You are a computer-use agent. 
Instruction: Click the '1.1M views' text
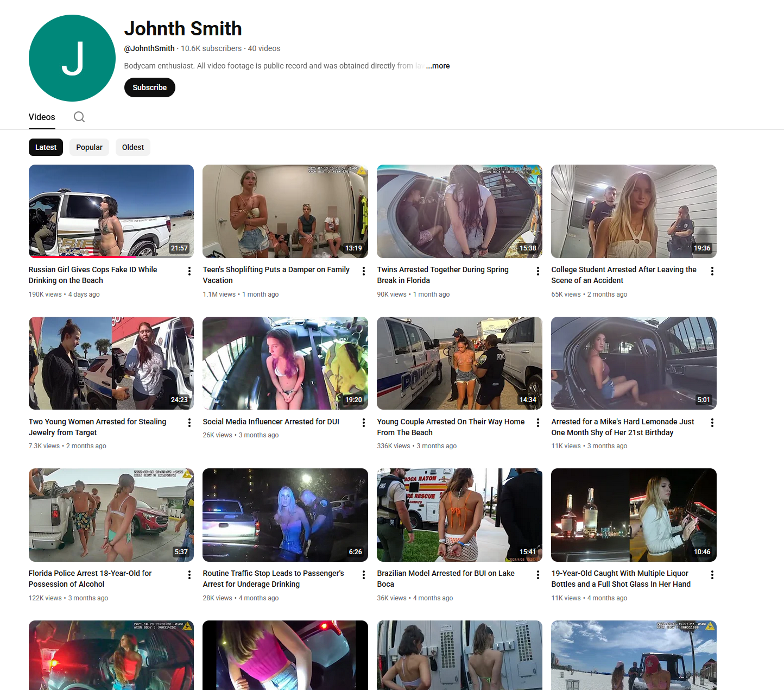pos(219,294)
